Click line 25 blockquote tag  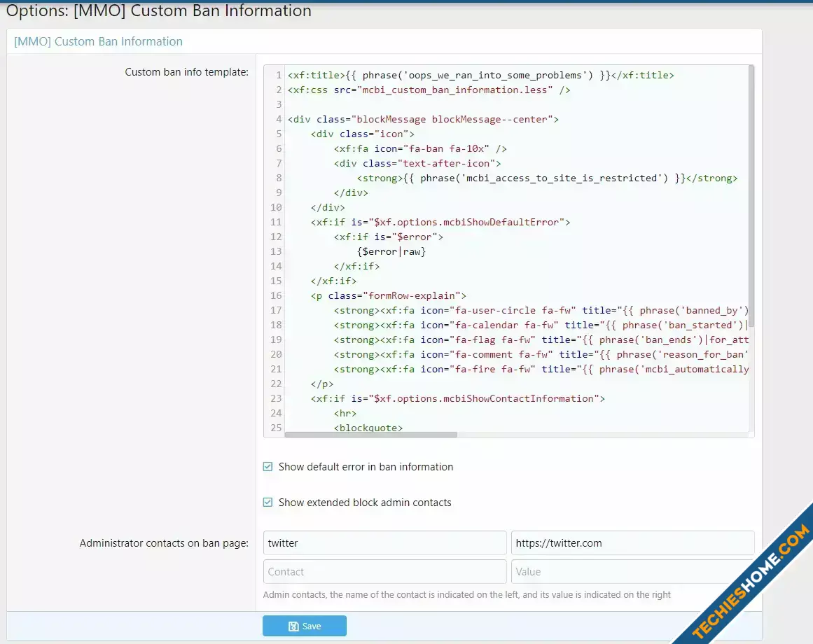click(368, 428)
